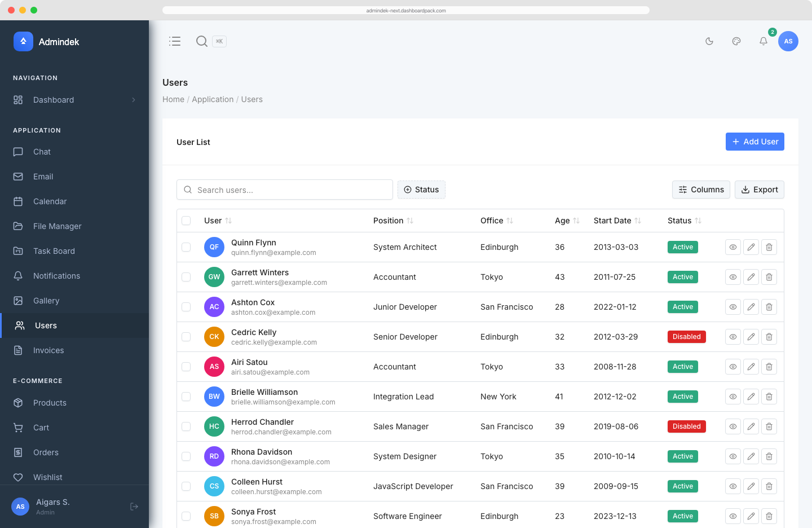Screen dimensions: 812x528
Task: Open the theme customizer palette icon
Action: tap(736, 41)
